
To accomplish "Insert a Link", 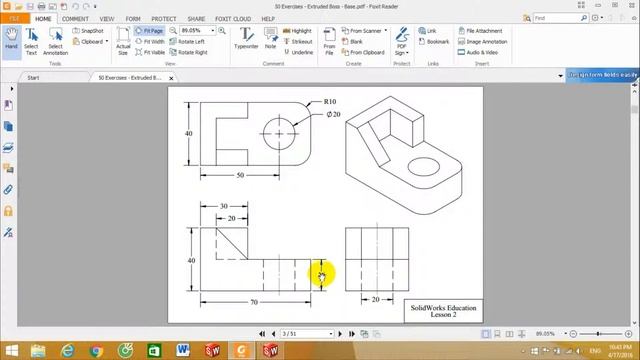I will (427, 31).
